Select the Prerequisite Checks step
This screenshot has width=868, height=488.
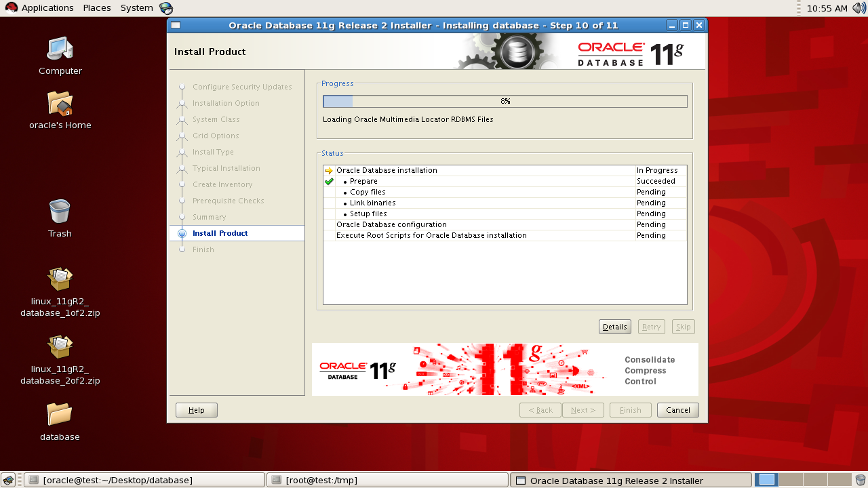(x=229, y=201)
